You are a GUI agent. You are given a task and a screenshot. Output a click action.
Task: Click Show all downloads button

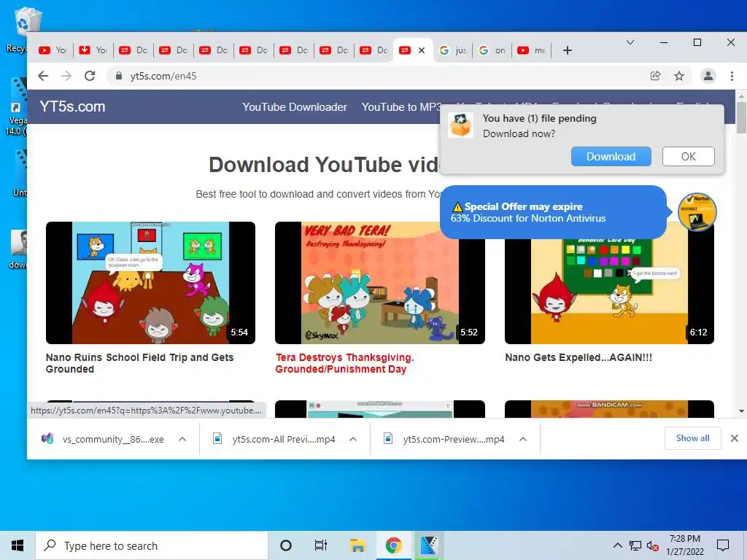point(693,438)
